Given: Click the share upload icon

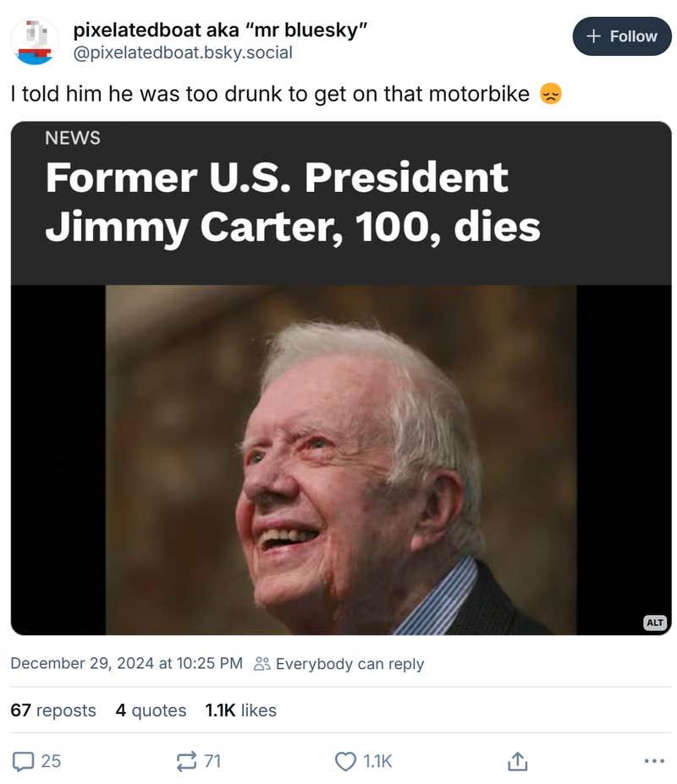Looking at the screenshot, I should 517,761.
